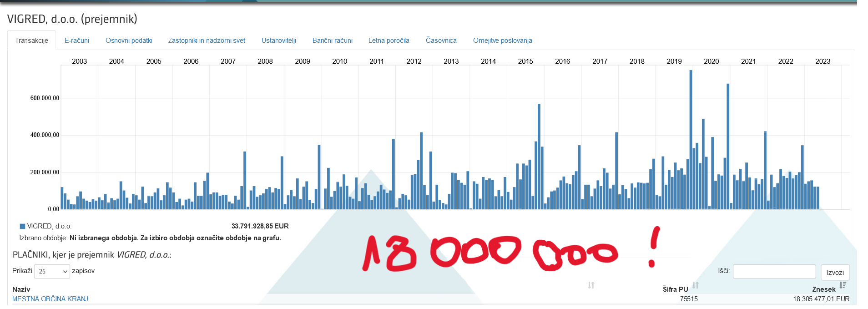Click the 2017 year label on chart
Screen dimensions: 868x309
coord(600,61)
